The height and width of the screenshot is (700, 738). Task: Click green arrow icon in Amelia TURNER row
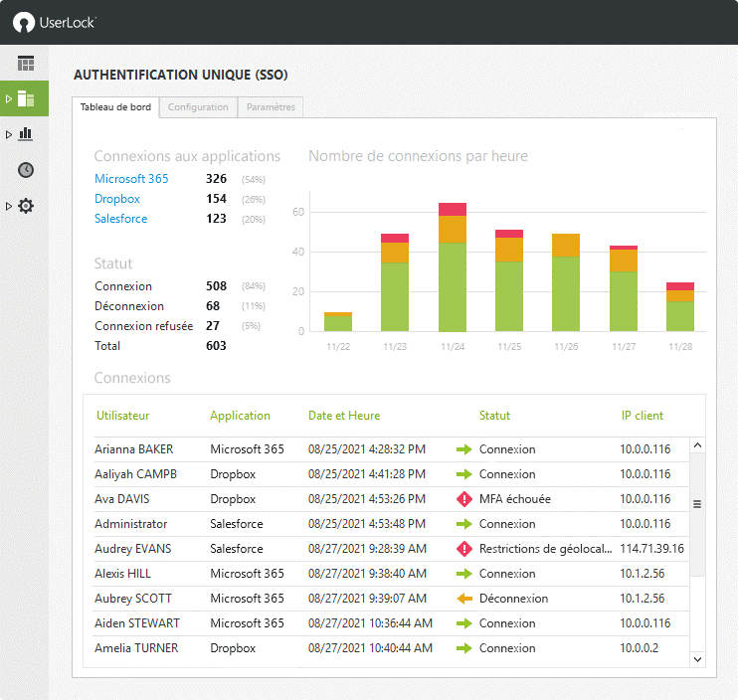click(464, 648)
